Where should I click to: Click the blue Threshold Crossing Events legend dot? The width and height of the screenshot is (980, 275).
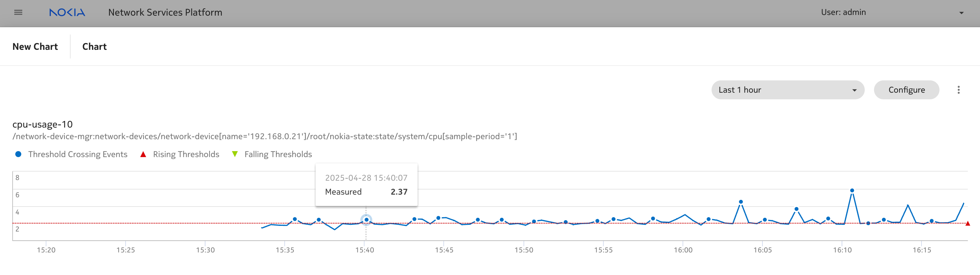18,154
